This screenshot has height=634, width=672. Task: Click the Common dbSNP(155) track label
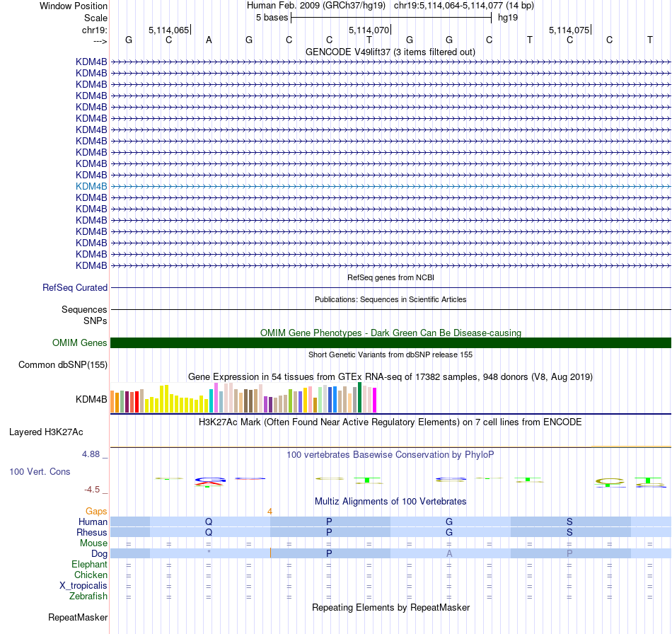63,365
